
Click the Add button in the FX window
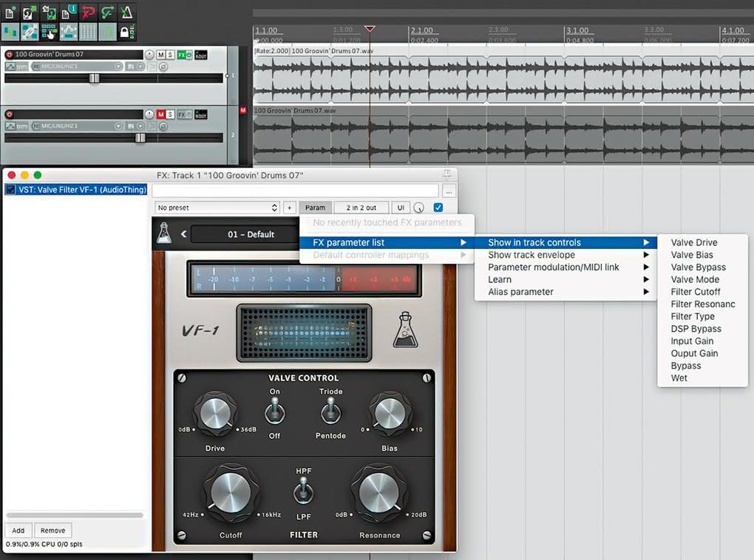18,530
